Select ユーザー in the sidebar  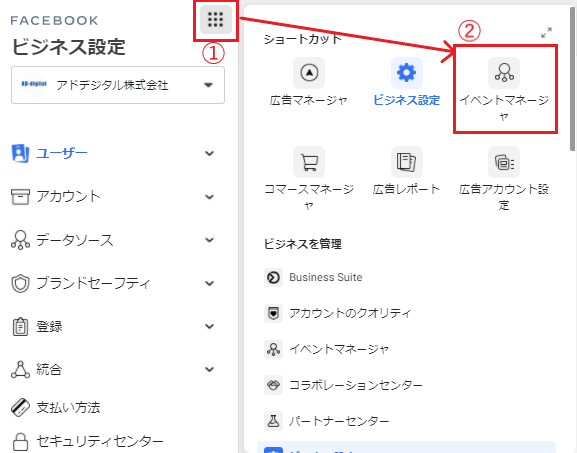point(62,153)
